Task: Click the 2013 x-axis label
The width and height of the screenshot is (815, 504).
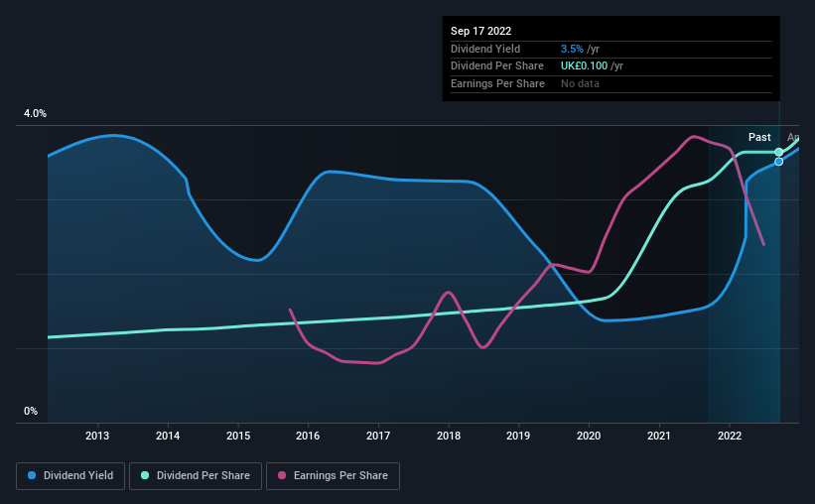Action: [x=97, y=436]
